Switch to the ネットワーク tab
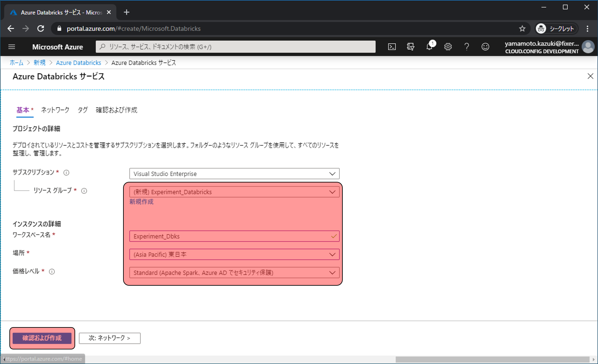This screenshot has width=598, height=364. tap(55, 110)
